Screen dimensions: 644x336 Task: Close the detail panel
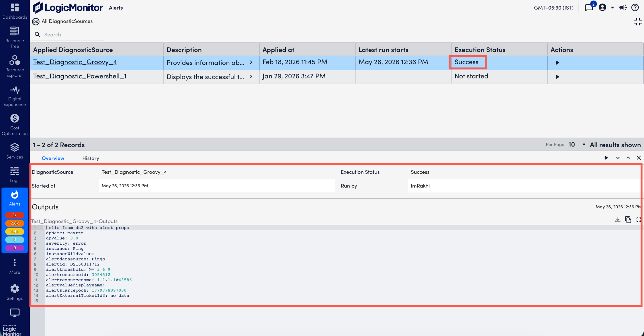click(639, 158)
